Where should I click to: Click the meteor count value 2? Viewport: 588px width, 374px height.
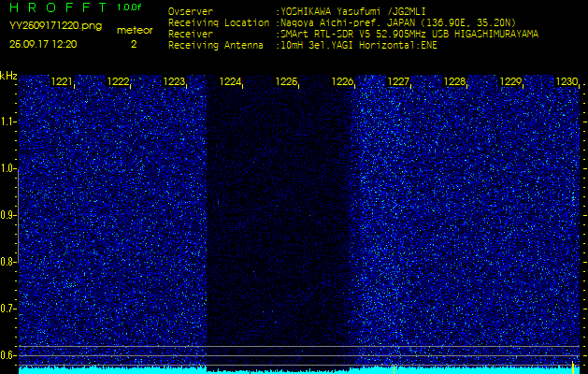pyautogui.click(x=134, y=44)
